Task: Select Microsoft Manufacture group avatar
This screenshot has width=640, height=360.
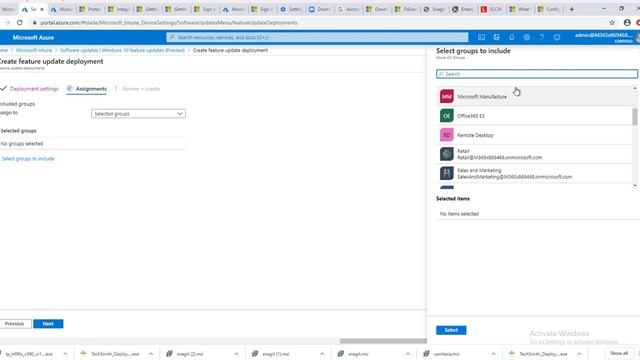Action: coord(447,96)
